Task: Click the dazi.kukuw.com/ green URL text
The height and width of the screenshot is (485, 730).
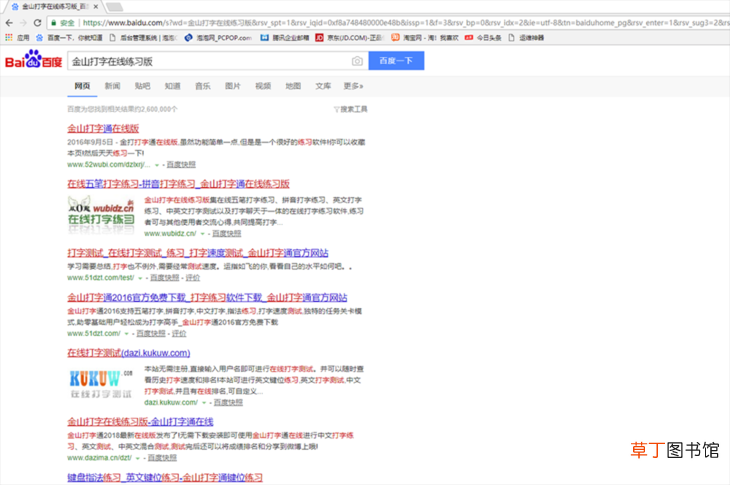Action: click(x=171, y=403)
